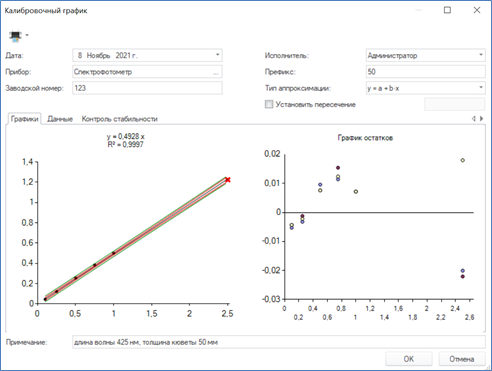Click the OK button

click(x=409, y=359)
